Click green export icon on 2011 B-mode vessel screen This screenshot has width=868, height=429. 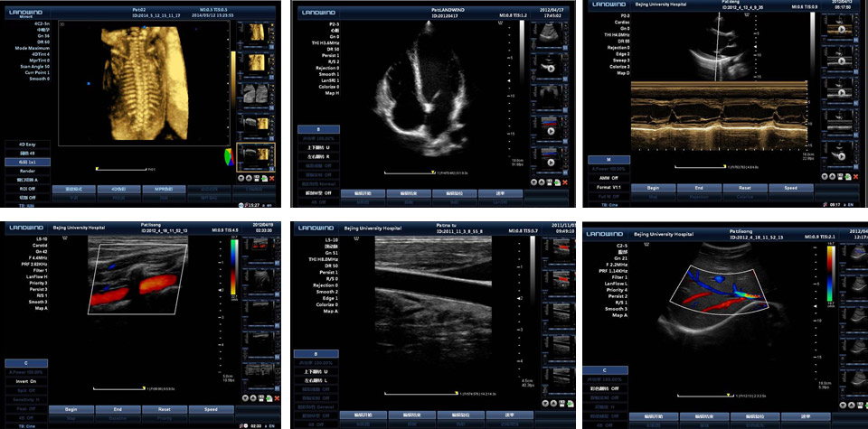(x=571, y=403)
